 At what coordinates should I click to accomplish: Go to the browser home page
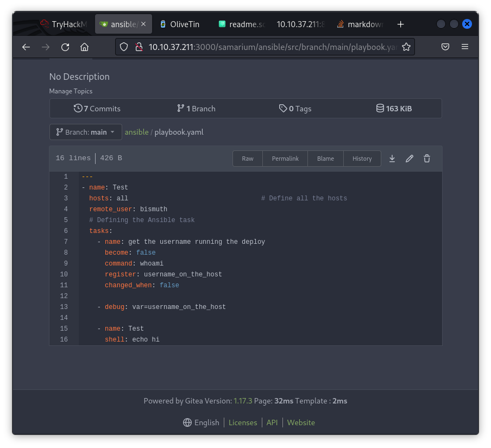pyautogui.click(x=84, y=47)
